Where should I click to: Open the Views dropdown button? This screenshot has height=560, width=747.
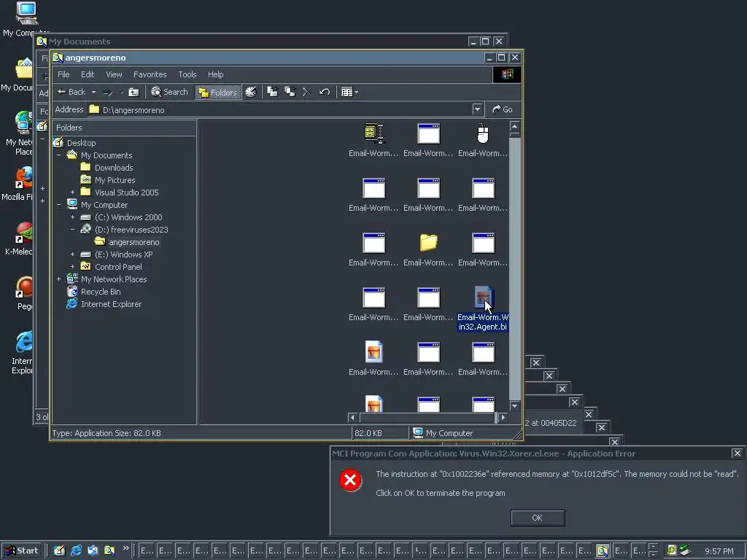click(349, 92)
